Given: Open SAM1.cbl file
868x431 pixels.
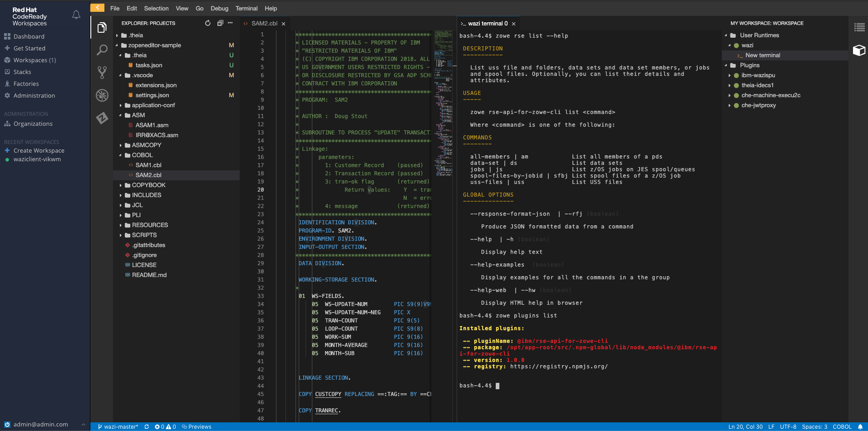Looking at the screenshot, I should click(148, 165).
